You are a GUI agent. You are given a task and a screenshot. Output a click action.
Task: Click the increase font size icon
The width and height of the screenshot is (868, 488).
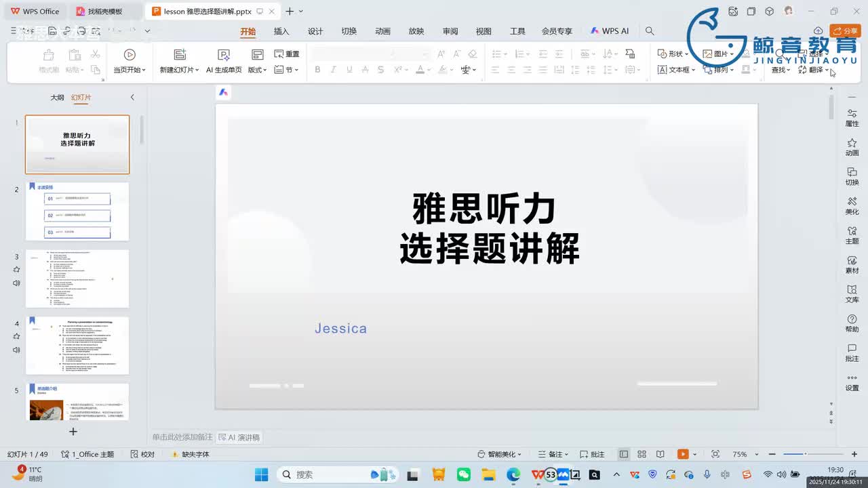click(441, 54)
